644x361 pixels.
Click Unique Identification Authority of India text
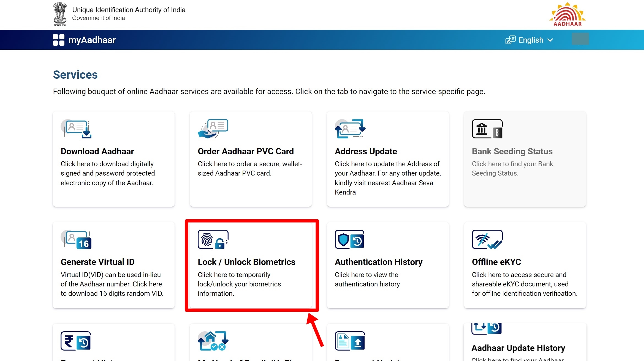[129, 10]
